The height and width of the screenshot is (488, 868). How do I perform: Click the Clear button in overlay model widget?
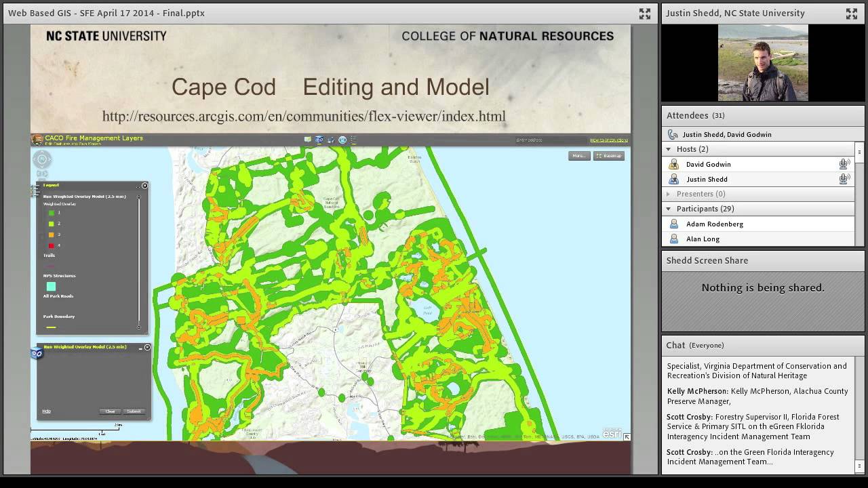point(110,411)
